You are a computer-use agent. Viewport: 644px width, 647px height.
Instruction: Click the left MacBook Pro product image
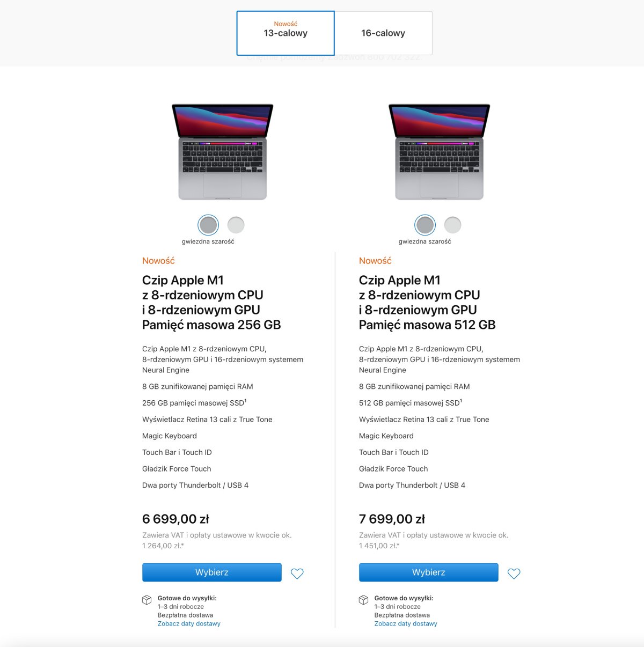[x=223, y=152]
